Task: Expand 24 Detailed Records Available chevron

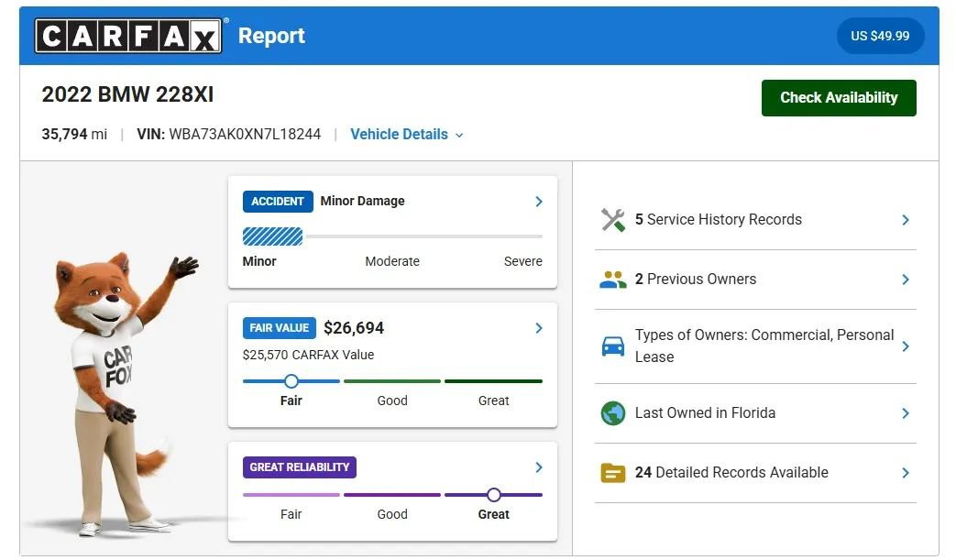Action: click(x=906, y=473)
